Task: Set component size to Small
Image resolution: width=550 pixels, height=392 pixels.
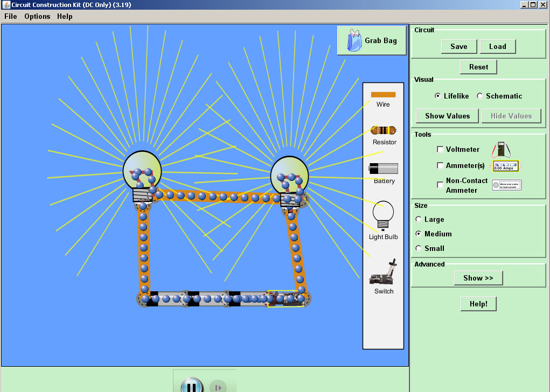Action: point(418,248)
